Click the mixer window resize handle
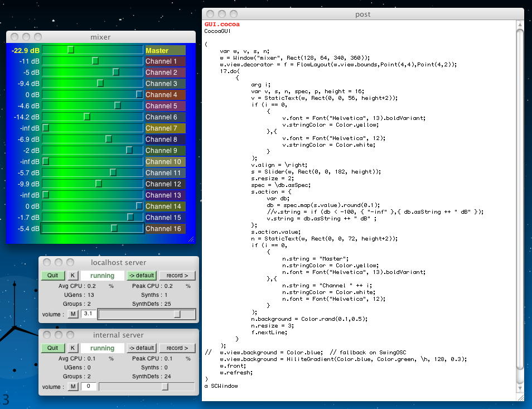 [191, 239]
